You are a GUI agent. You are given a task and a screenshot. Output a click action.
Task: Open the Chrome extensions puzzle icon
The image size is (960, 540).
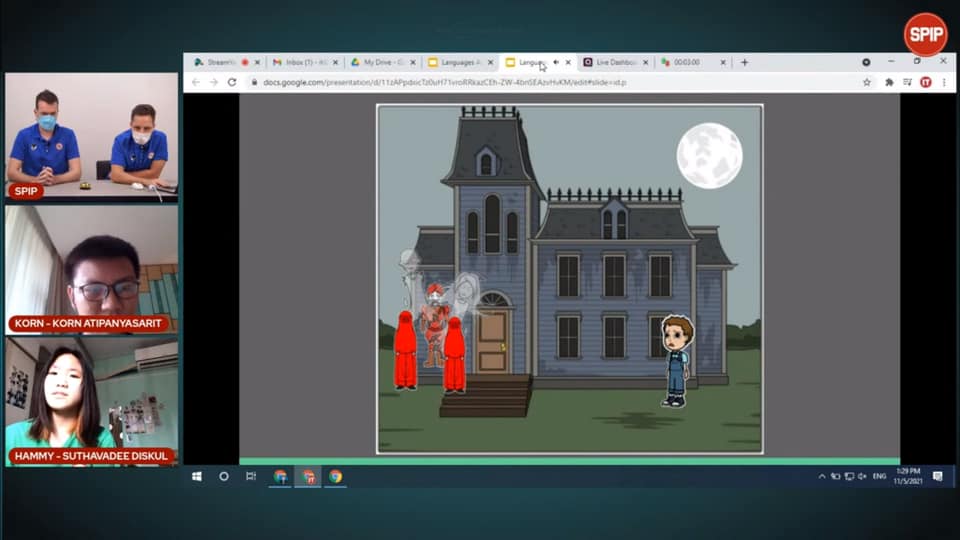[889, 82]
